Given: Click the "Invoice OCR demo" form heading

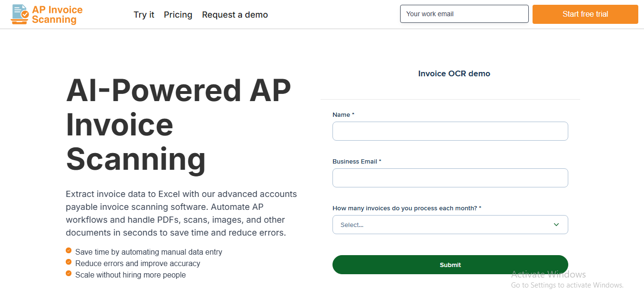Looking at the screenshot, I should 454,73.
